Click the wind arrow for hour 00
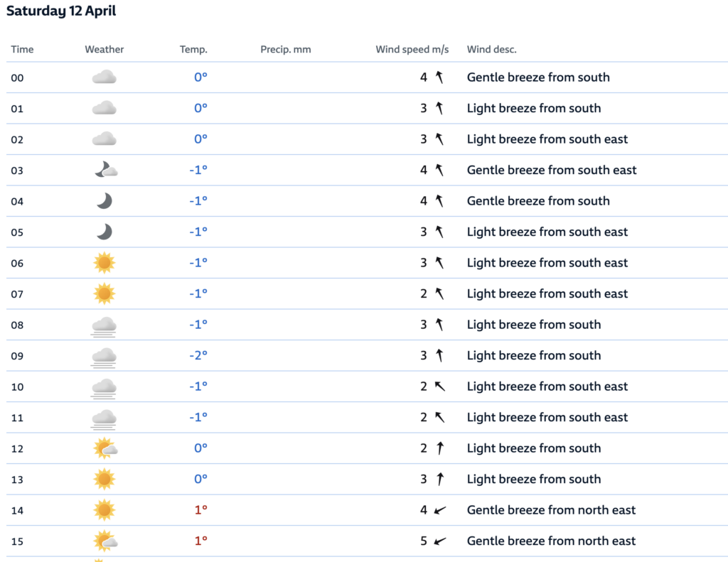The height and width of the screenshot is (562, 728). 440,77
